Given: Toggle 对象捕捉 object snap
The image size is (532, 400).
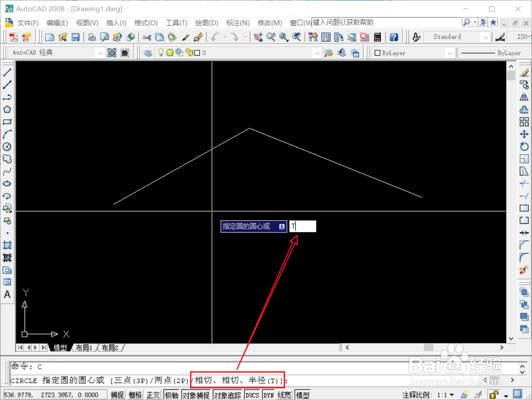Looking at the screenshot, I should coord(196,395).
